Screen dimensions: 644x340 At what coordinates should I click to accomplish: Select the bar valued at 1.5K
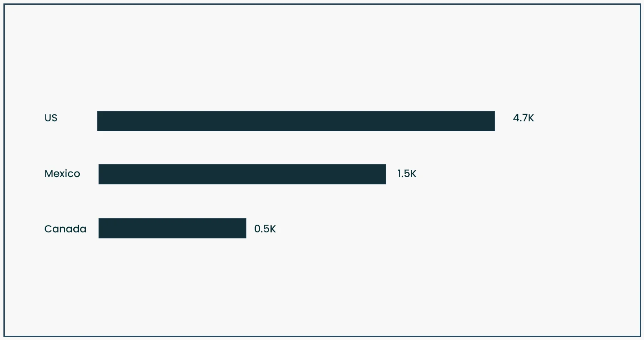242,174
